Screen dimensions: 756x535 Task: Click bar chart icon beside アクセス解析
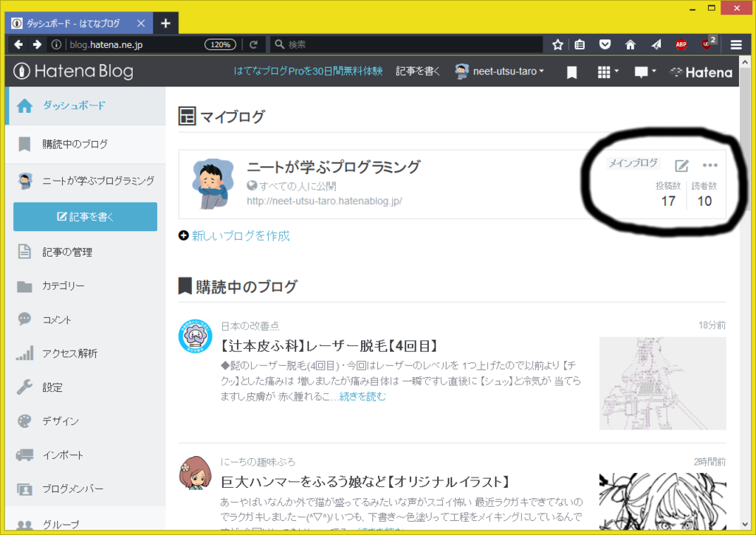click(24, 353)
